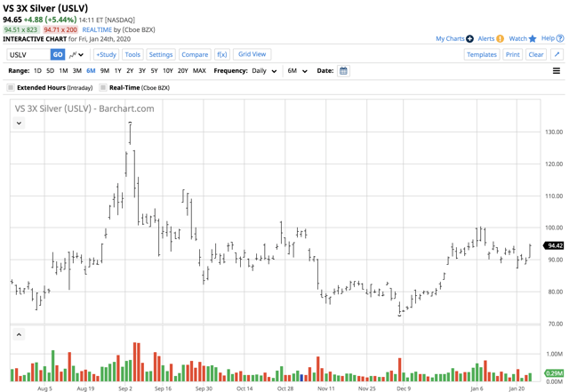Open the +Study menu
This screenshot has width=569, height=392.
tap(107, 55)
